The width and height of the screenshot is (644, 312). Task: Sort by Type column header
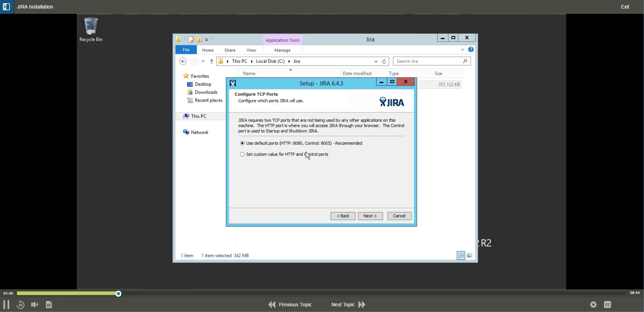409,73
